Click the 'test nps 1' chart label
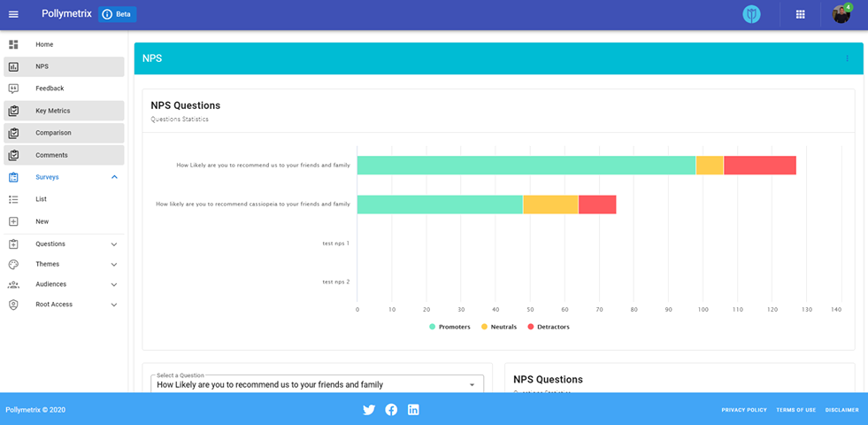This screenshot has height=425, width=868. coord(336,243)
